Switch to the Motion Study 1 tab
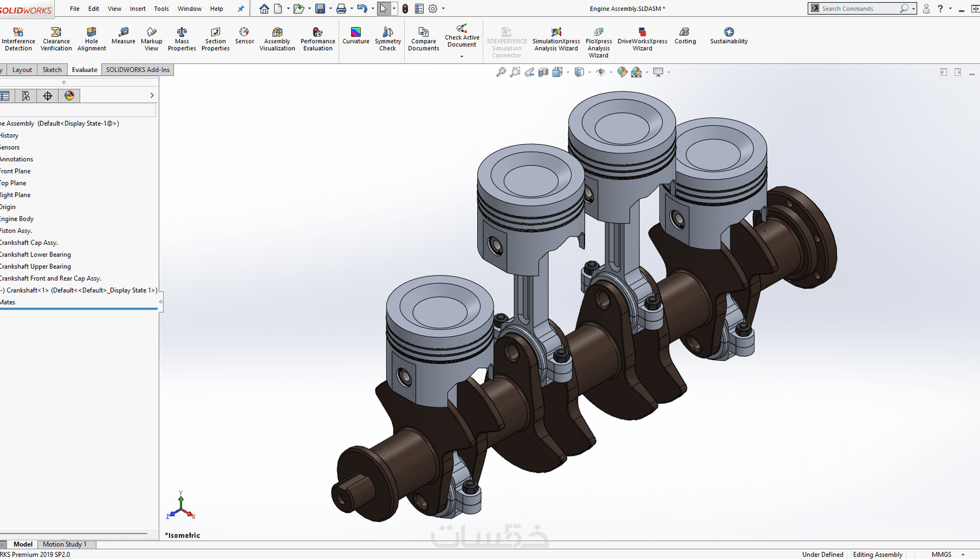 [x=65, y=544]
